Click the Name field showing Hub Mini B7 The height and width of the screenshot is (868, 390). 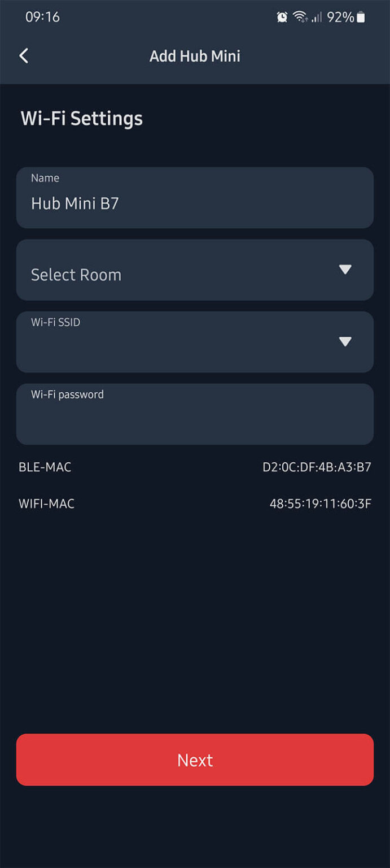(195, 198)
